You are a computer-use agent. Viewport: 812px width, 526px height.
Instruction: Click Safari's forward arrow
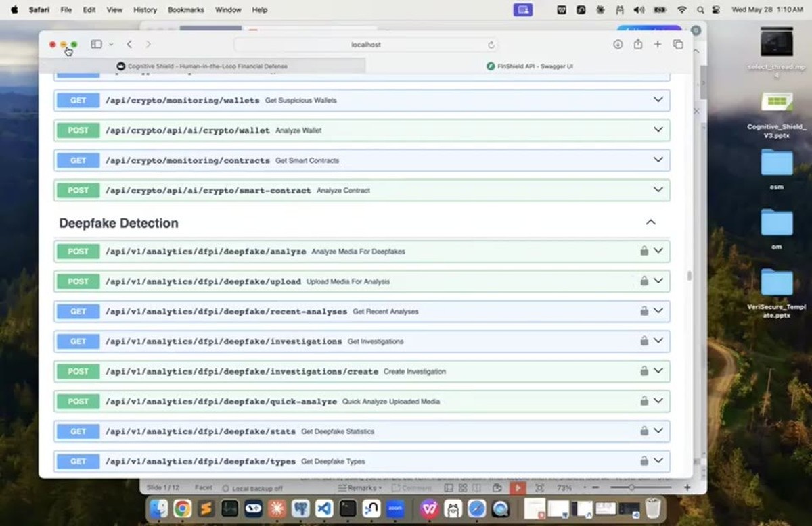148,44
